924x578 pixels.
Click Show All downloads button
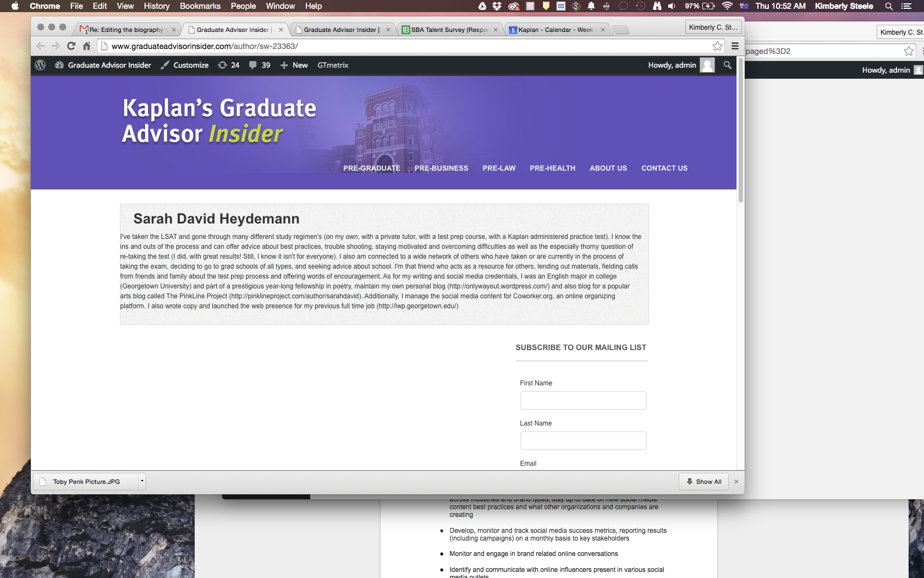point(703,482)
